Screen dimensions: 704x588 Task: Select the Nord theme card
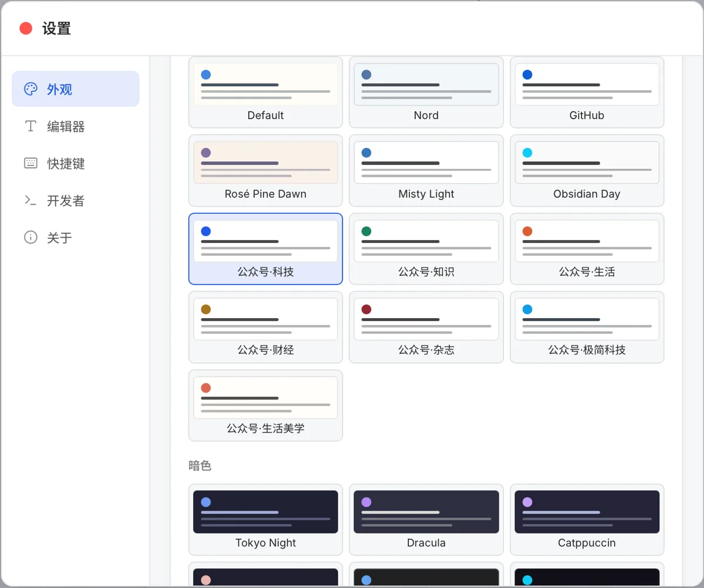pyautogui.click(x=427, y=92)
